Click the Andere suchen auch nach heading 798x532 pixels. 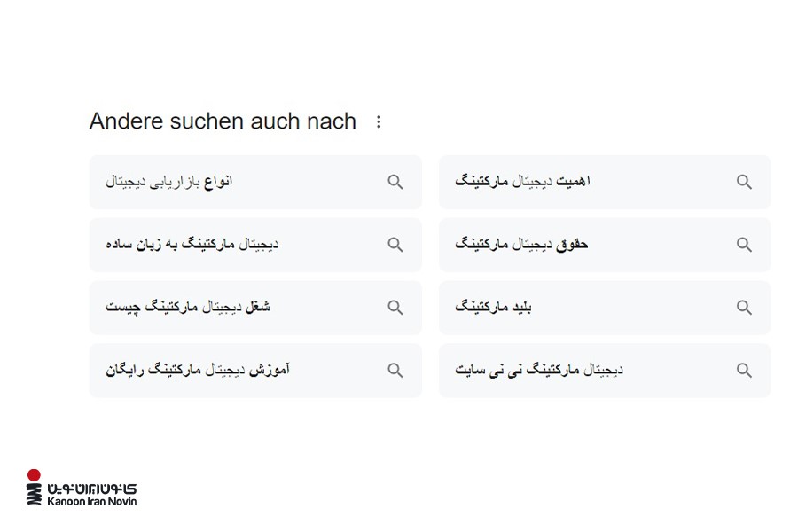point(223,121)
